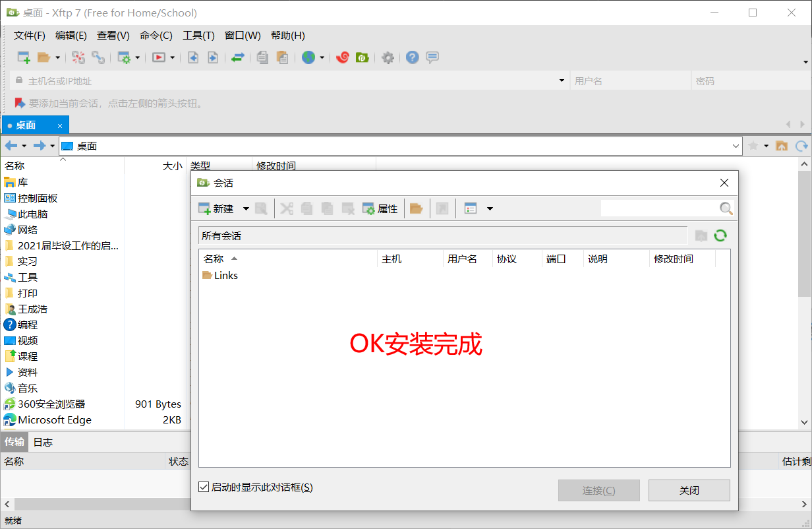Screen dimensions: 812x529
Task: Close the 会话 dialog with X
Action: 724,183
